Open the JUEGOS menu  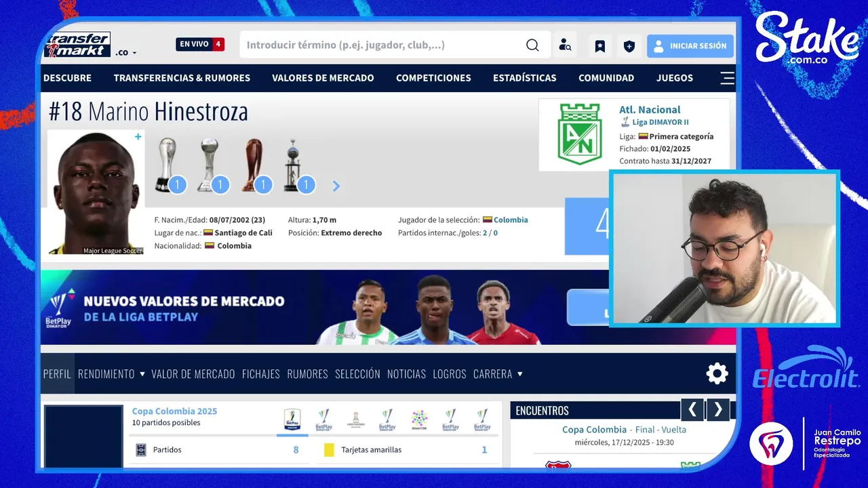pyautogui.click(x=675, y=78)
